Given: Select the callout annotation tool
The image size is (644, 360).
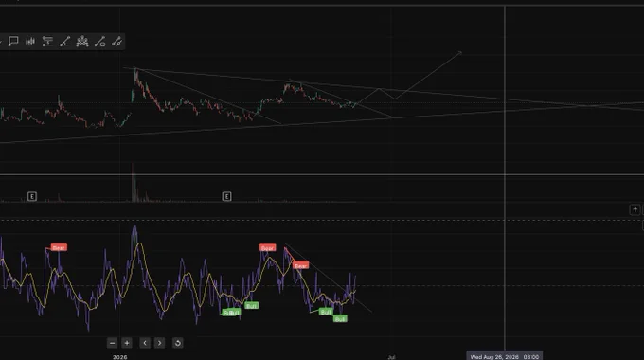Looking at the screenshot, I should point(13,41).
